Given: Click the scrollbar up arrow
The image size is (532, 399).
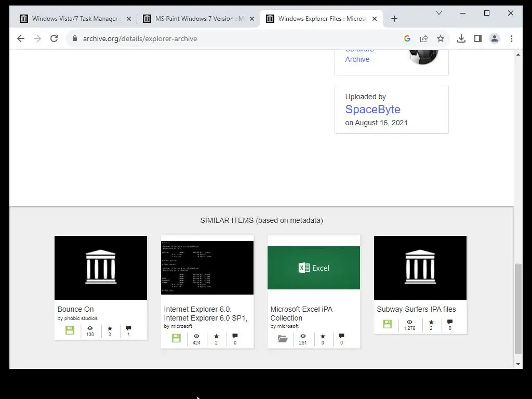Looking at the screenshot, I should (518, 55).
